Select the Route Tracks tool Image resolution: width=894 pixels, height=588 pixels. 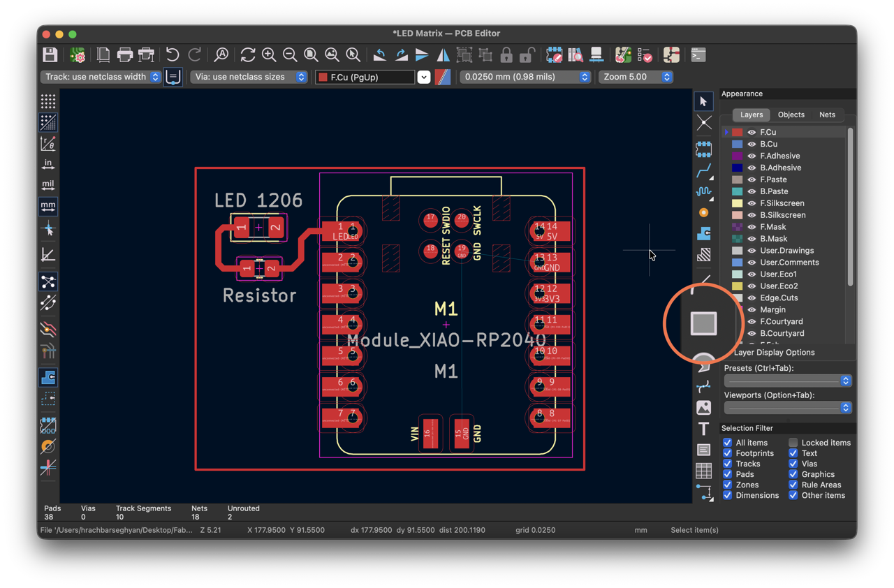(x=703, y=170)
